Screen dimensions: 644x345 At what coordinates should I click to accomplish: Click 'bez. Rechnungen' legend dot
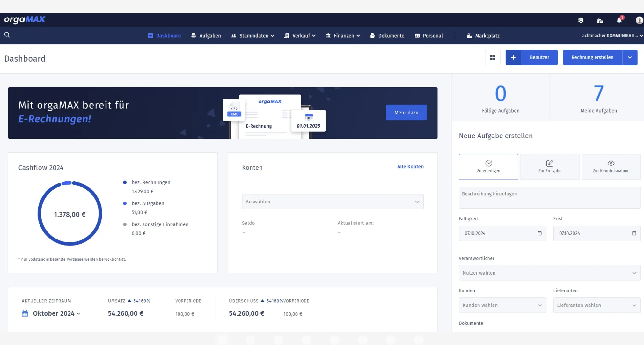point(125,182)
